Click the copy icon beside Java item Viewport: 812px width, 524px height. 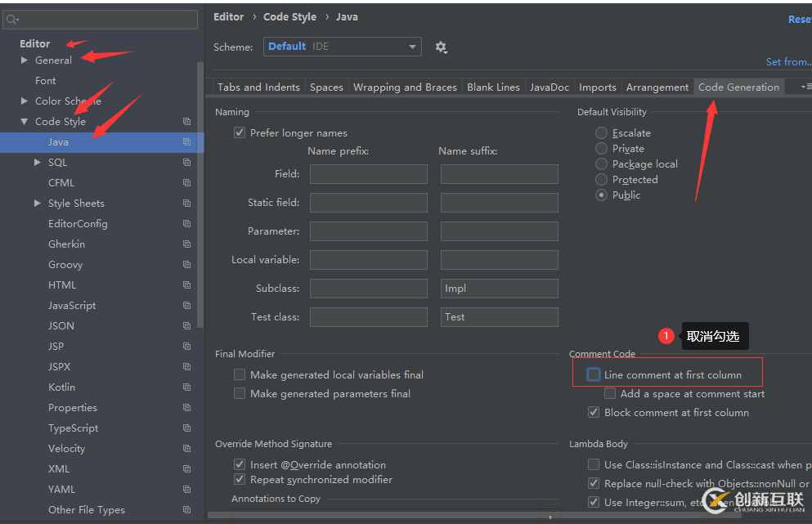186,142
